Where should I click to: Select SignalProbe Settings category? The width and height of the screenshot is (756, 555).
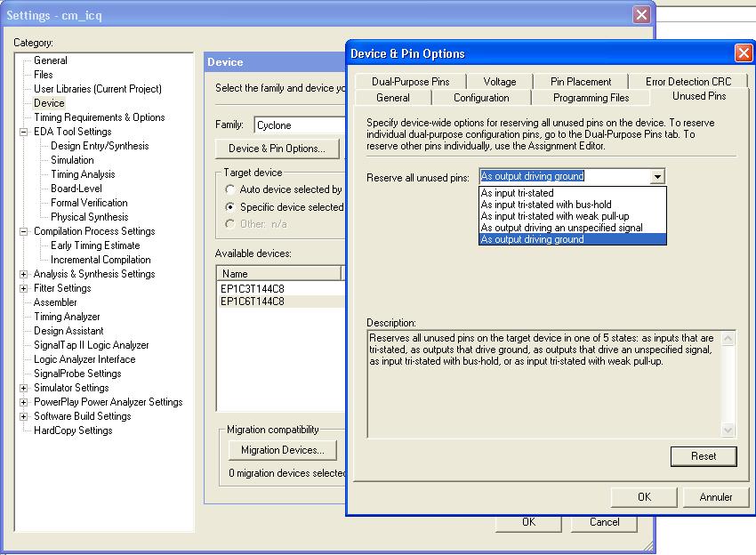click(77, 374)
